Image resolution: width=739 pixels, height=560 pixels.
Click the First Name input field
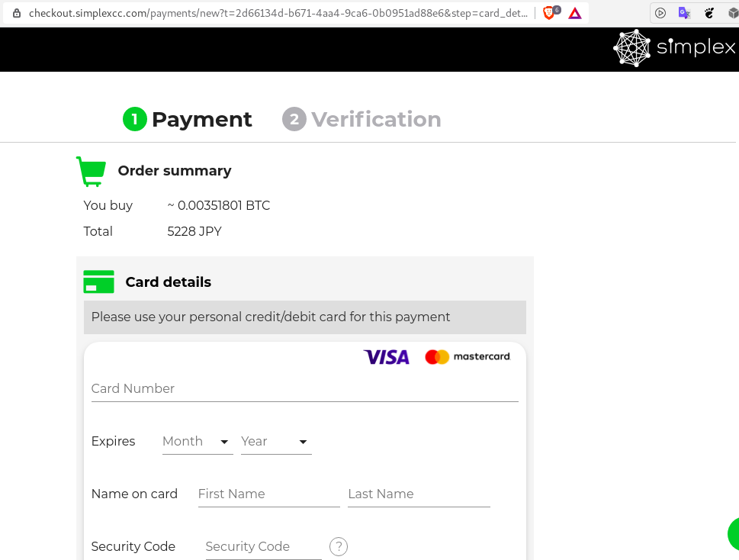[x=269, y=494]
